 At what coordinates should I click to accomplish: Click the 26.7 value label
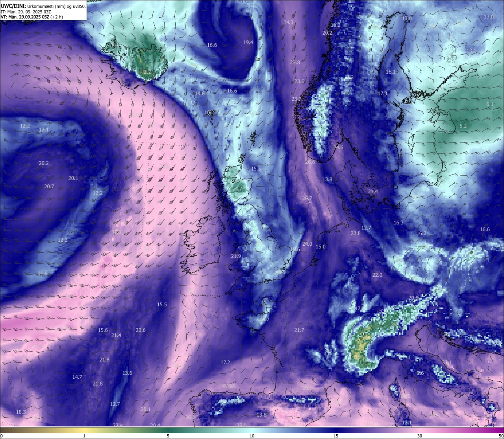(x=307, y=198)
